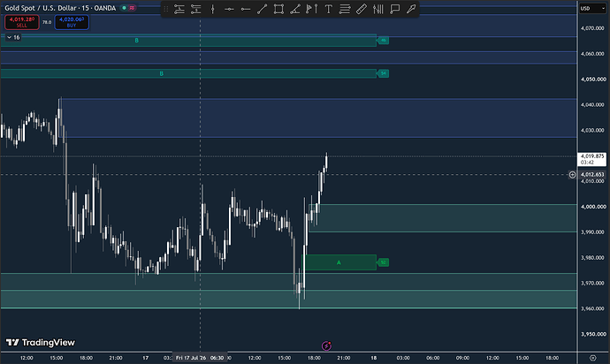Click the 4,020.06 BUY button

point(72,22)
